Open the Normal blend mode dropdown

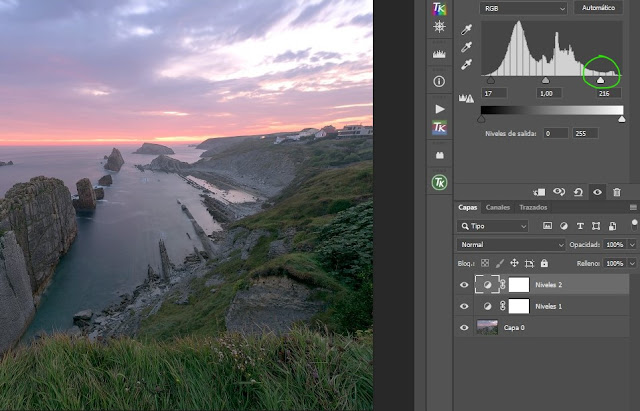coord(511,244)
